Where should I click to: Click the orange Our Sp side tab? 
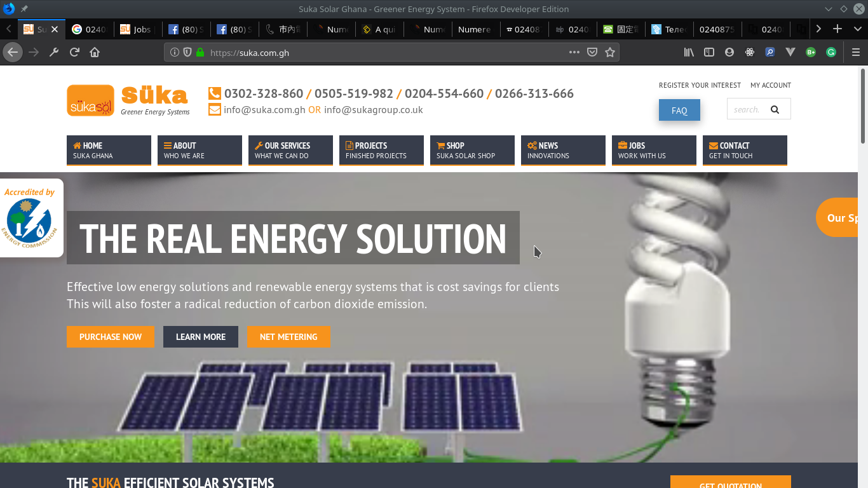pyautogui.click(x=837, y=217)
